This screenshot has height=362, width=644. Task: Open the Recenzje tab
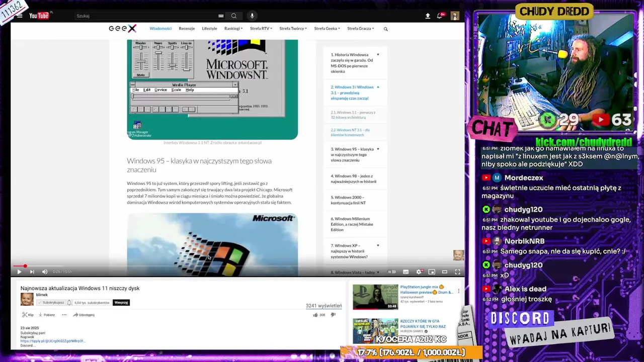(187, 29)
